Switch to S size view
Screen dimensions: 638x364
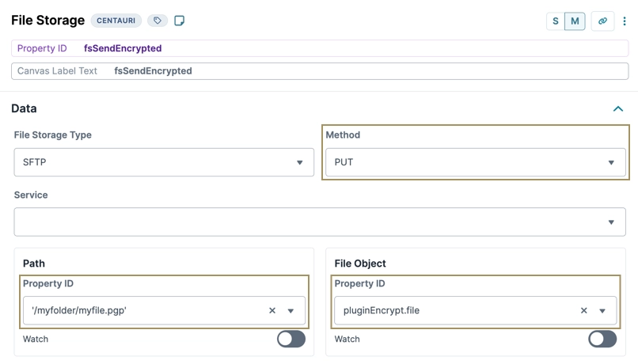pyautogui.click(x=556, y=21)
